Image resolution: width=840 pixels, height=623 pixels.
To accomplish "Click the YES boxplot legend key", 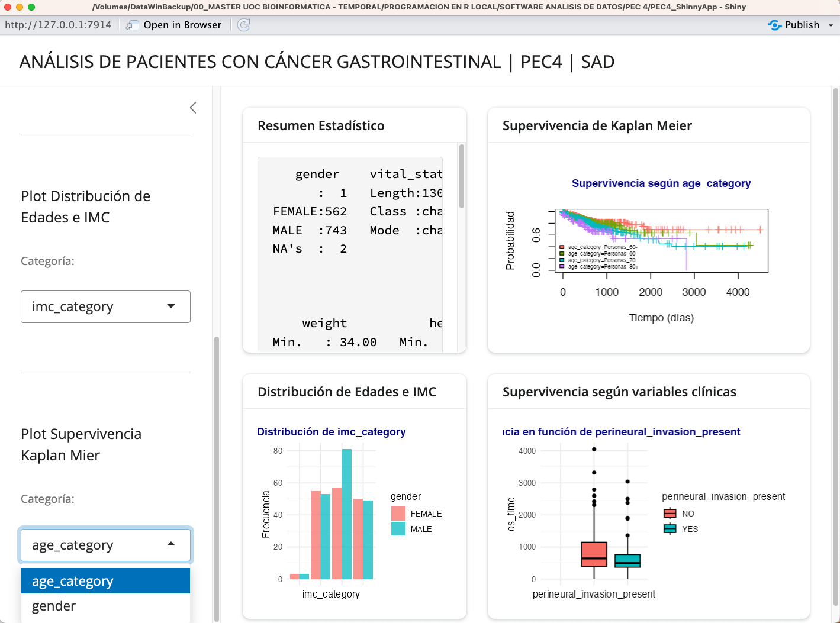I will (x=670, y=529).
